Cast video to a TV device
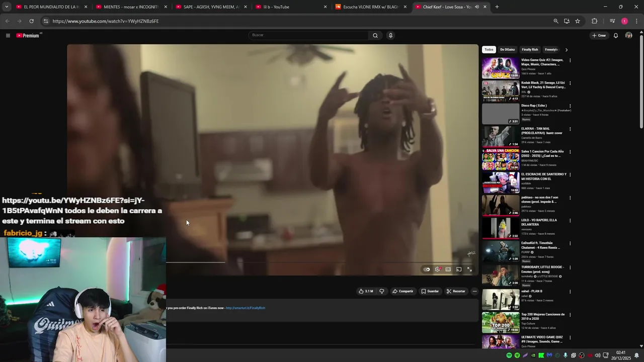The width and height of the screenshot is (644, 362). click(x=459, y=269)
